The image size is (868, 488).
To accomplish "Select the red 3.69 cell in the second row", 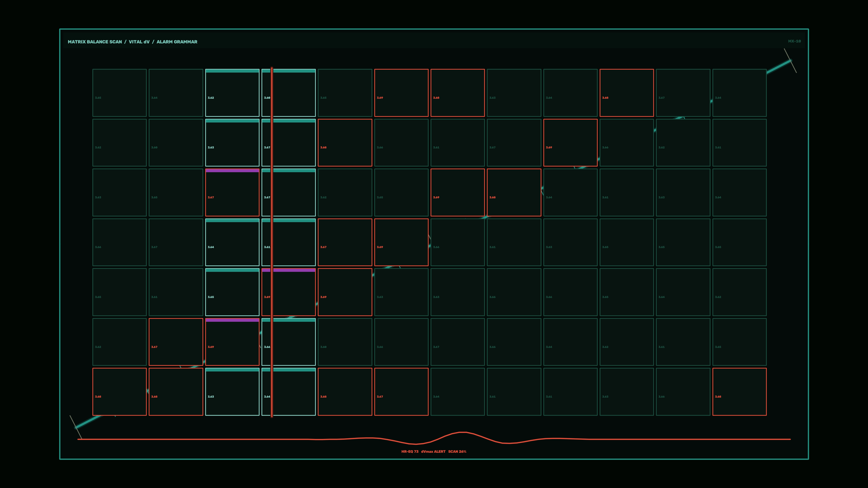I will [571, 143].
